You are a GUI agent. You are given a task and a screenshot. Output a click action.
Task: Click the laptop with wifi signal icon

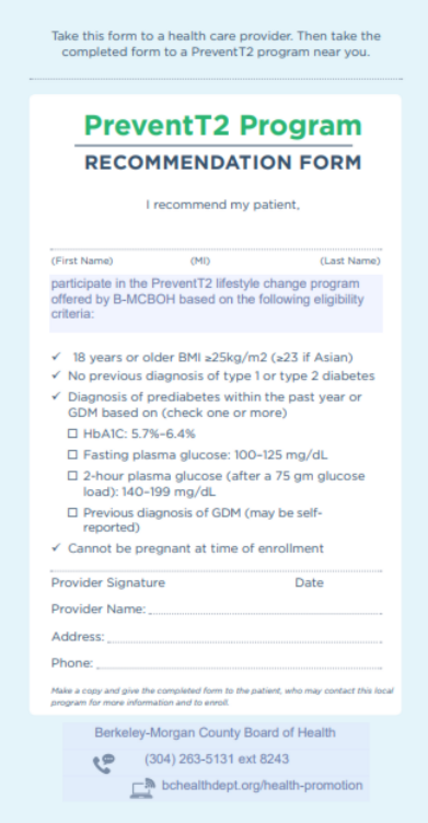pos(143,788)
